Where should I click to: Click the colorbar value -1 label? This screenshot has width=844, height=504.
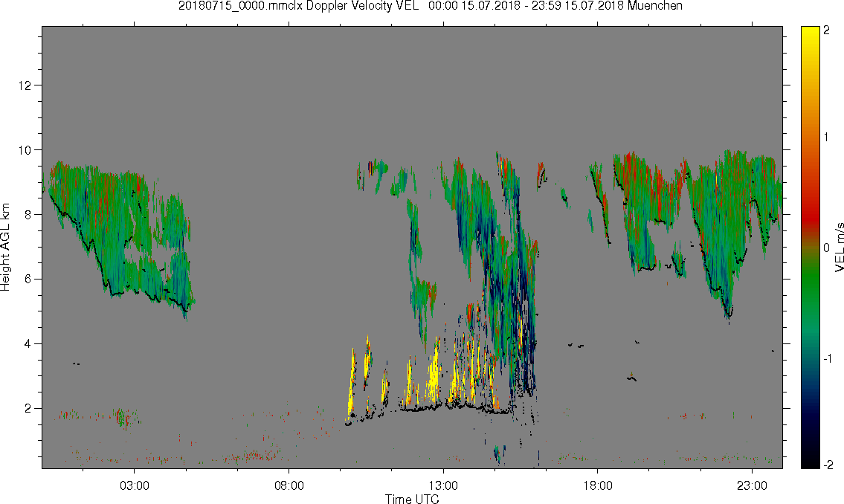(x=828, y=359)
